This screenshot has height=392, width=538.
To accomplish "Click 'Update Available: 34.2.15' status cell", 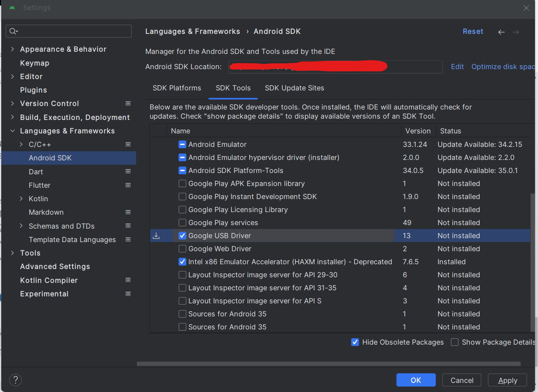I will [x=480, y=144].
